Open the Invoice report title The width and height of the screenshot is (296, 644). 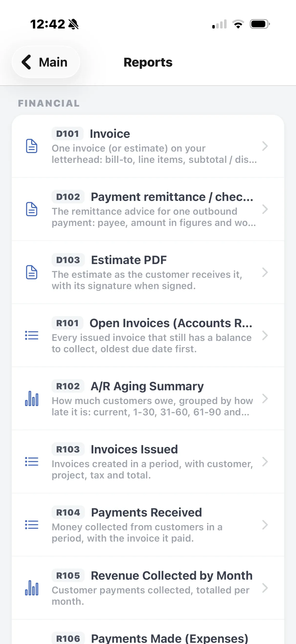click(x=110, y=134)
